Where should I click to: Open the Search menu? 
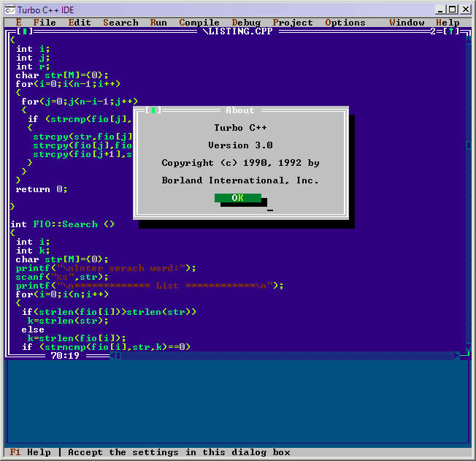[120, 23]
